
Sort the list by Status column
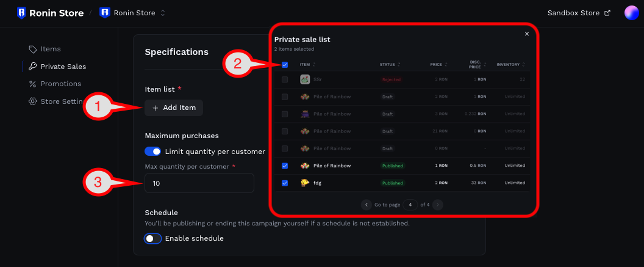tap(390, 65)
